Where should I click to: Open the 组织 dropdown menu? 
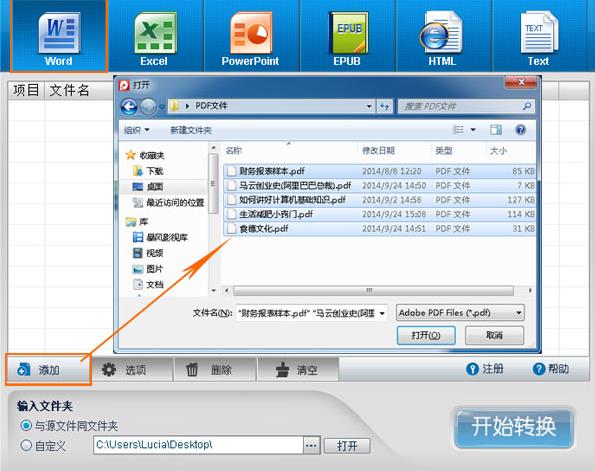point(137,131)
